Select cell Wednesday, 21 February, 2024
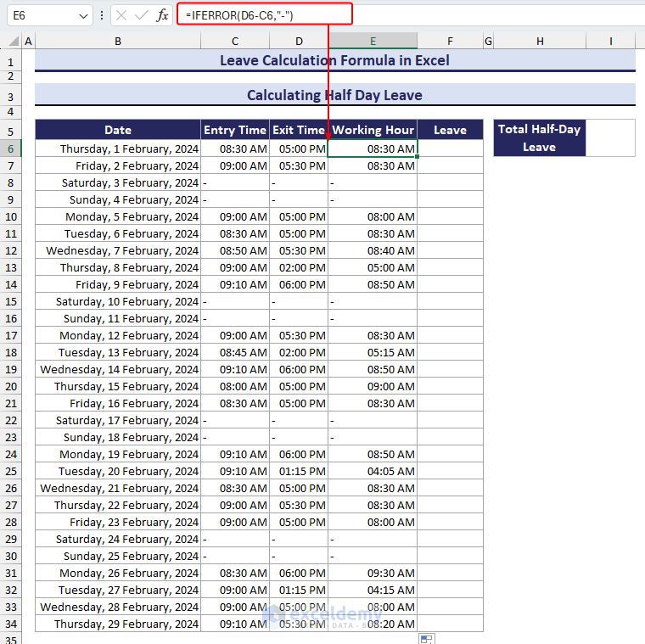Image resolution: width=645 pixels, height=644 pixels. tap(118, 488)
